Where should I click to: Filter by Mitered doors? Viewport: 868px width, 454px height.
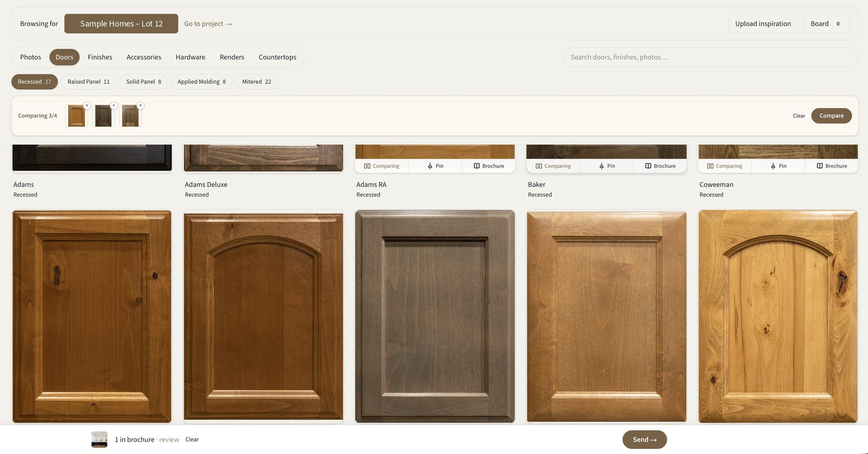[257, 82]
